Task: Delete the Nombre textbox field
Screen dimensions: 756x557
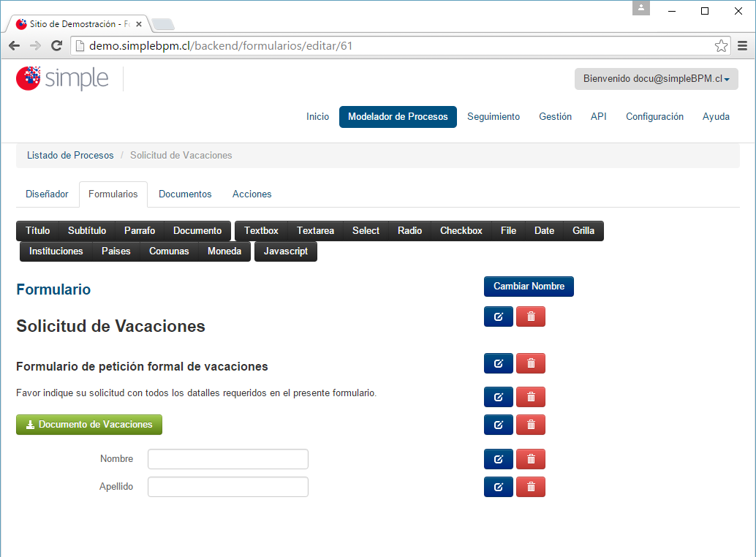Action: pos(530,459)
